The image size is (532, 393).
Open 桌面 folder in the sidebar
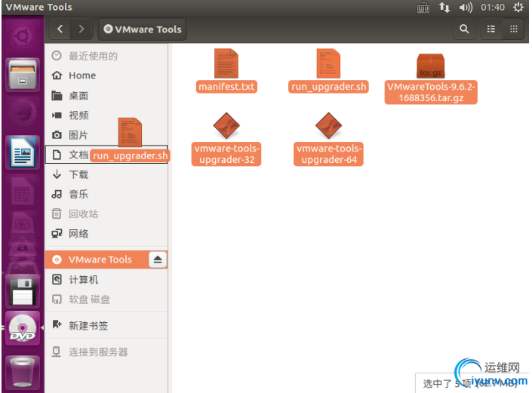pyautogui.click(x=106, y=96)
